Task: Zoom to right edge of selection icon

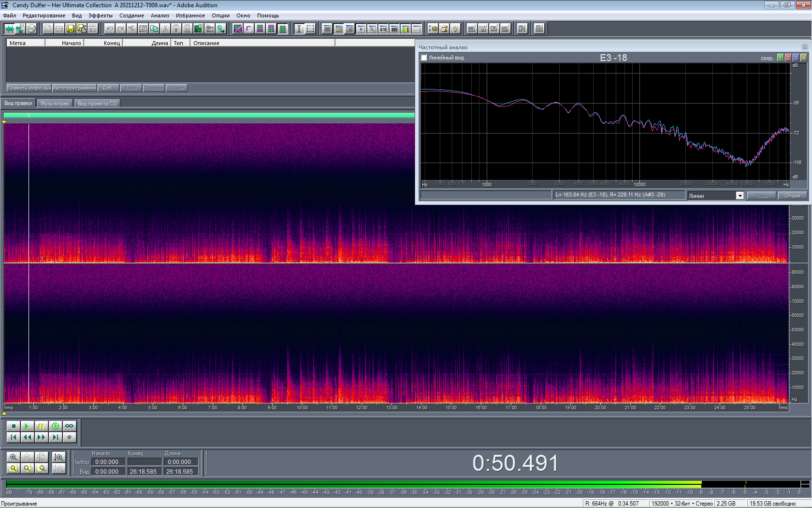Action: coord(42,468)
